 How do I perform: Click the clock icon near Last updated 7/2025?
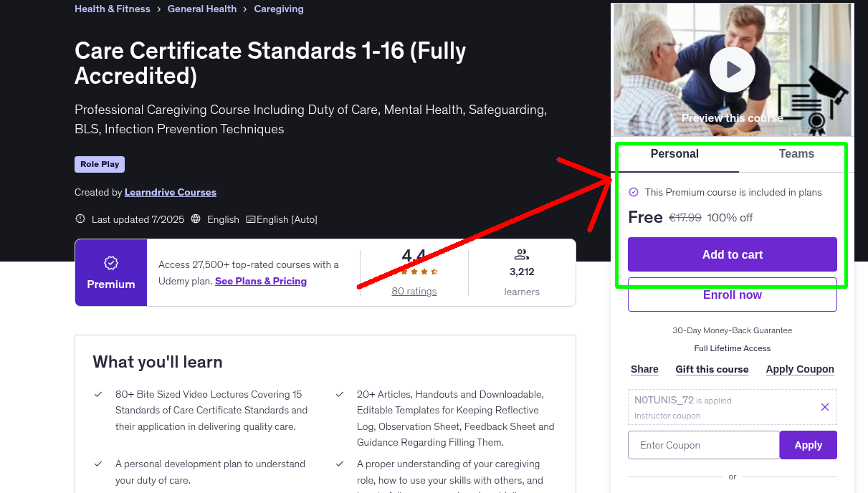coord(80,219)
